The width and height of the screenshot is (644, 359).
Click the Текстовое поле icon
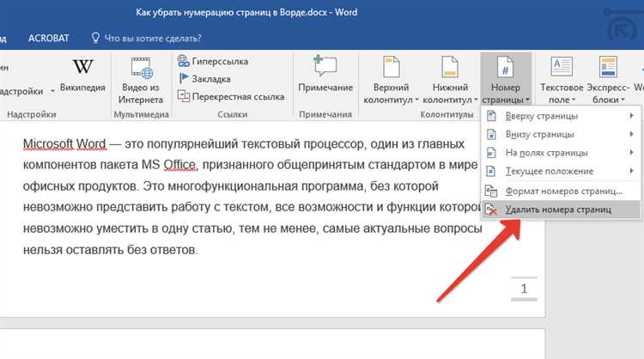(562, 67)
